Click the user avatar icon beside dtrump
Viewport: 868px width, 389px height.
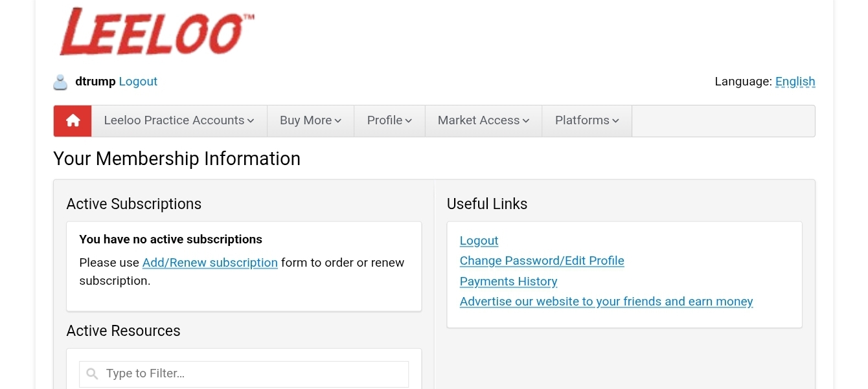(60, 82)
